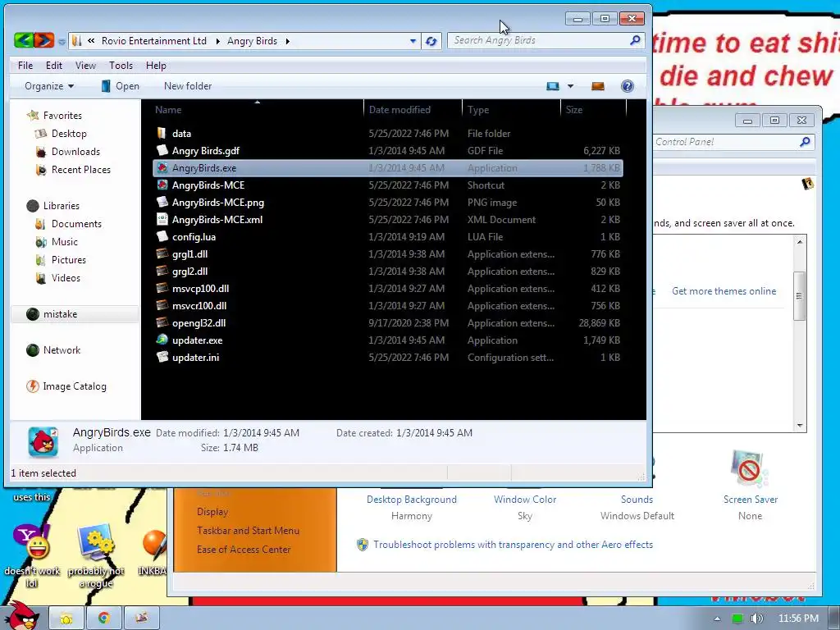Click the Open toolbar button

coord(121,86)
